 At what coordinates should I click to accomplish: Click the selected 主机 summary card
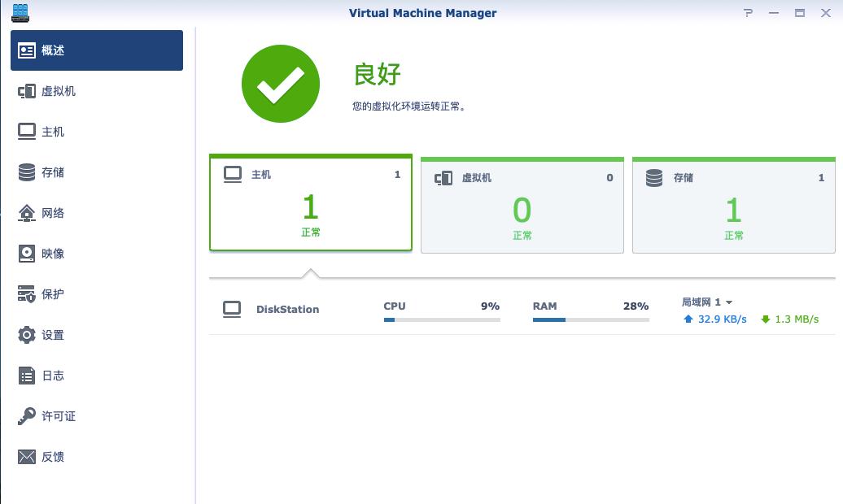click(310, 203)
